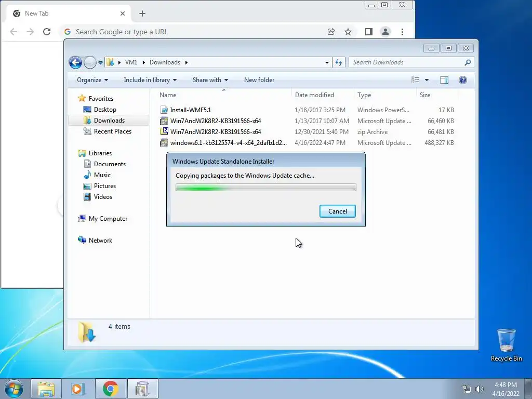Open the Pictures library
The height and width of the screenshot is (399, 532).
pos(105,185)
